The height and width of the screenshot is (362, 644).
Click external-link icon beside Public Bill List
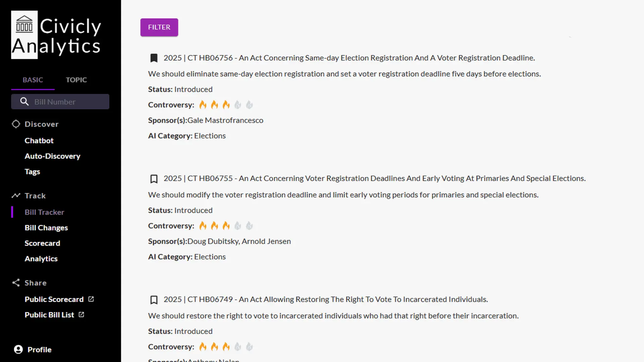pos(81,314)
